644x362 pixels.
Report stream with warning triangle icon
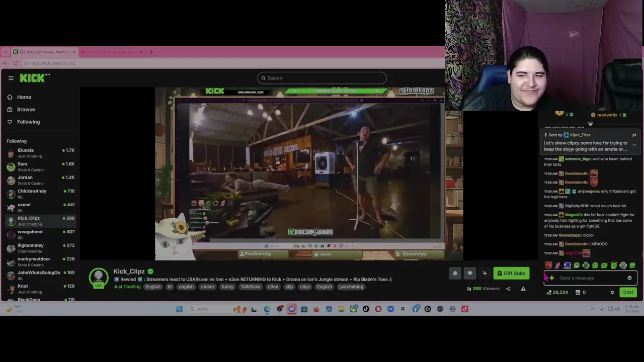coord(523,289)
